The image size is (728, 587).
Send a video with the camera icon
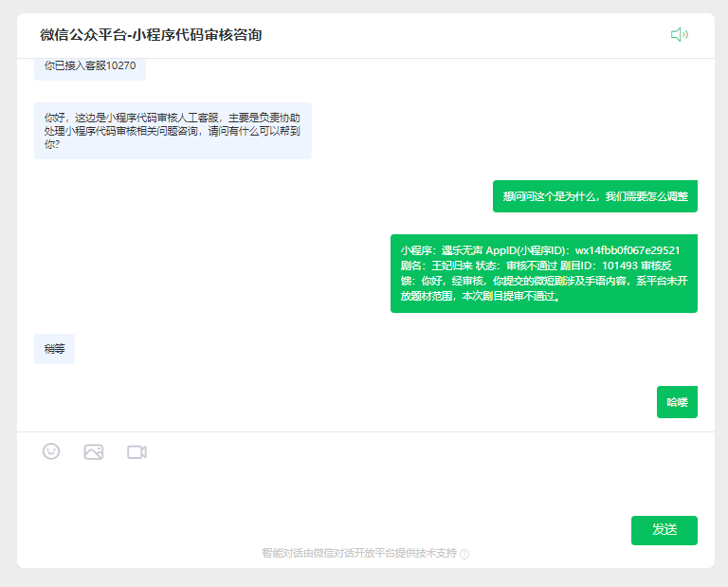[x=136, y=451]
